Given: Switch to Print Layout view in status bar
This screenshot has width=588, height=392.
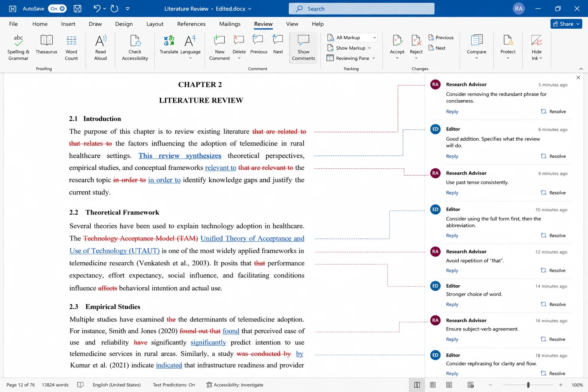Looking at the screenshot, I should [433, 385].
